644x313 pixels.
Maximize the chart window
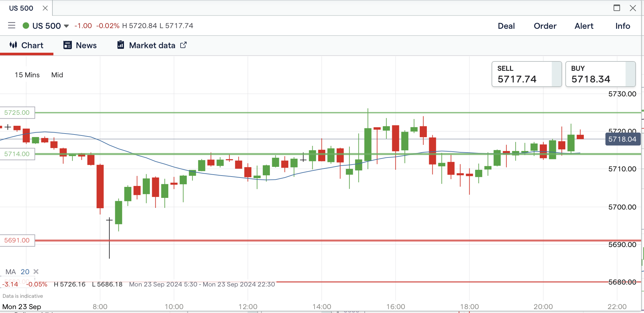(x=617, y=8)
